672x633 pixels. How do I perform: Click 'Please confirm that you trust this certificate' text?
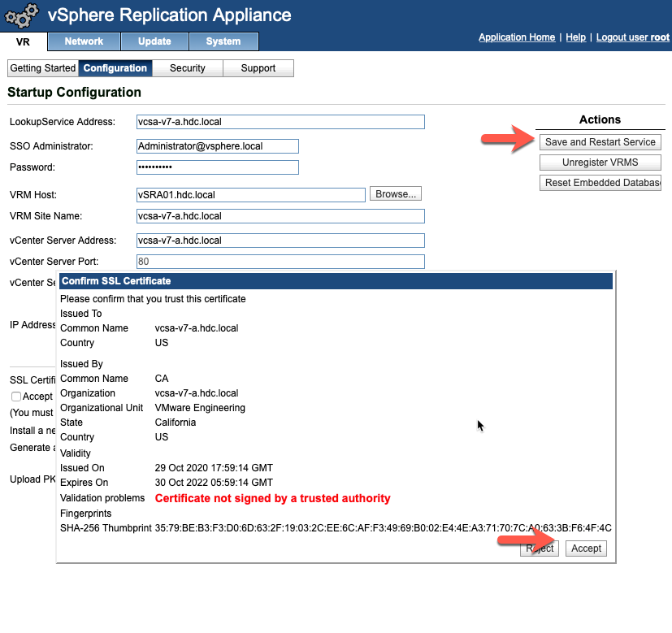coord(153,299)
